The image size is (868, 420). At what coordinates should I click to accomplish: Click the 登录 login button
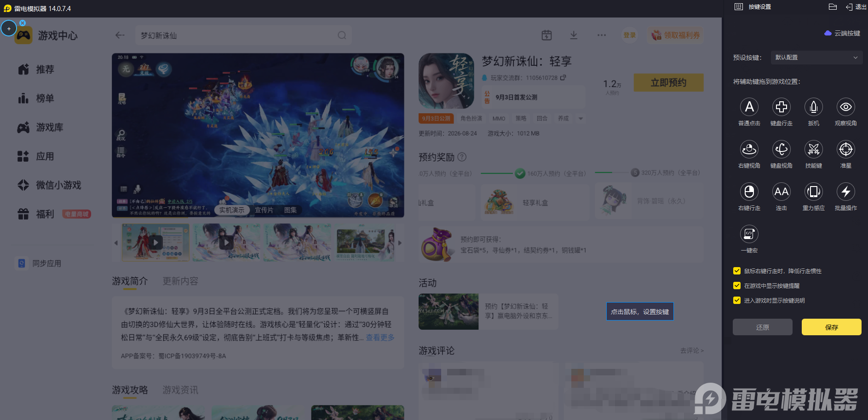click(629, 35)
